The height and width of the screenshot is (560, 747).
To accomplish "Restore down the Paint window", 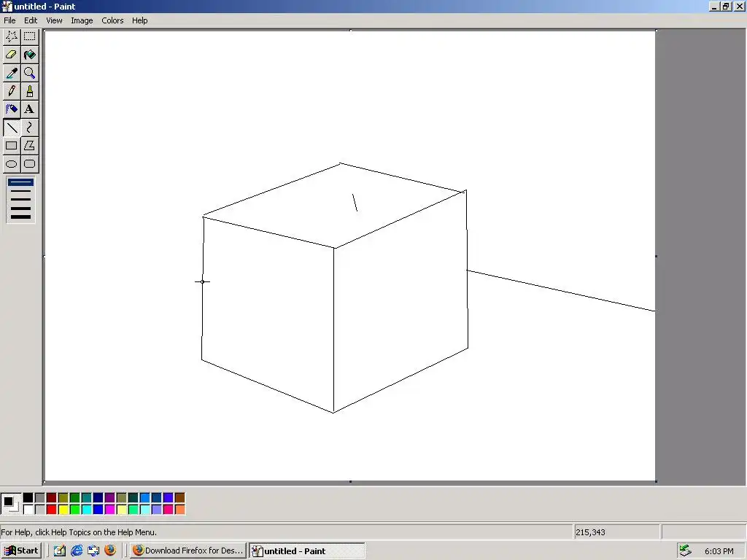I will (x=726, y=6).
